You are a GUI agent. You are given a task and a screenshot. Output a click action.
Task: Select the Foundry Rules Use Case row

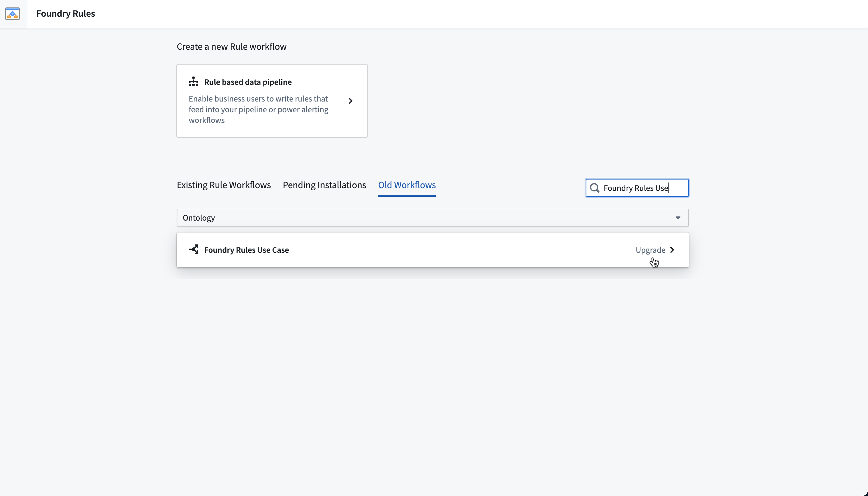[433, 250]
